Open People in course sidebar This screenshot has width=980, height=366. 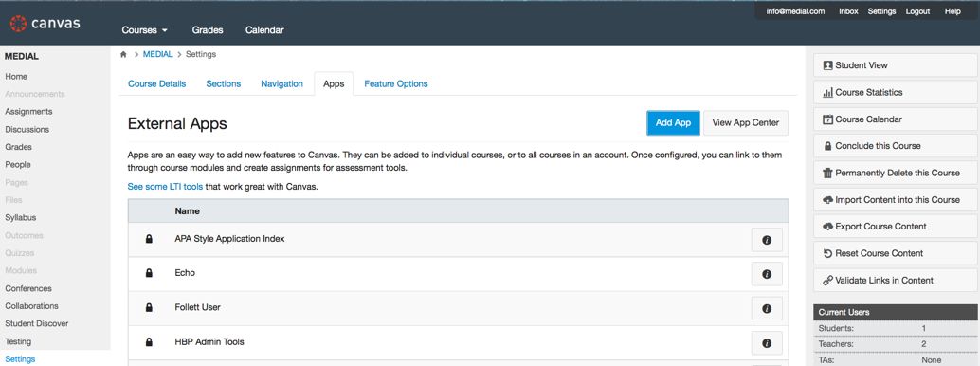pyautogui.click(x=17, y=165)
